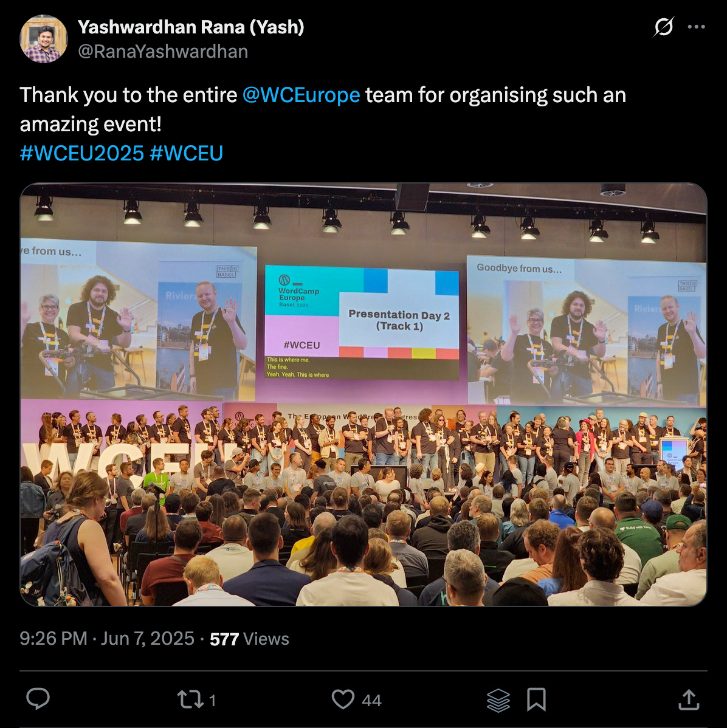
Task: Open the #WCEU2025 hashtag
Action: 82,153
